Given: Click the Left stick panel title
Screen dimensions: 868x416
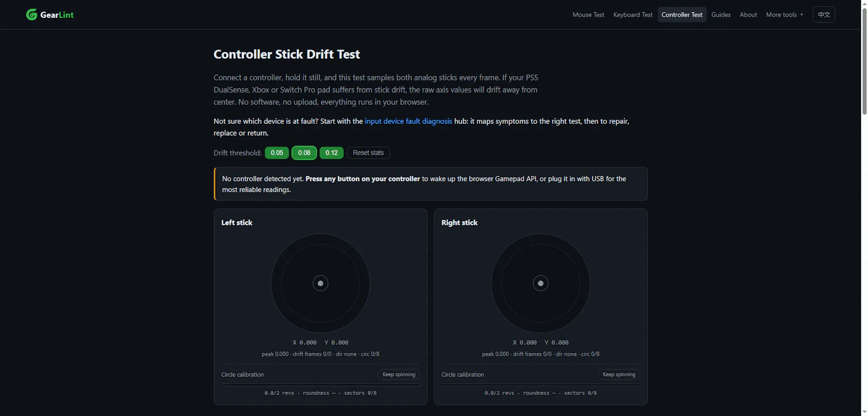Looking at the screenshot, I should click(x=237, y=223).
